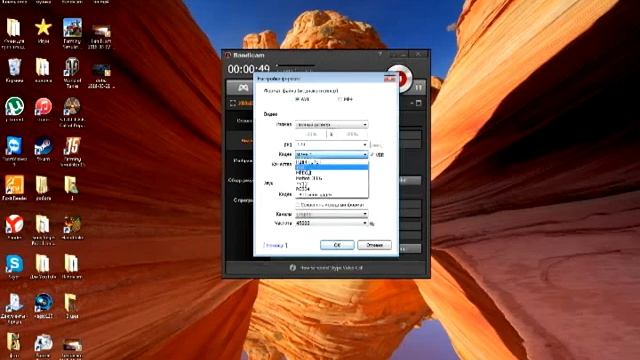Click the Bandicam help question mark
The width and height of the screenshot is (640, 360).
click(380, 54)
